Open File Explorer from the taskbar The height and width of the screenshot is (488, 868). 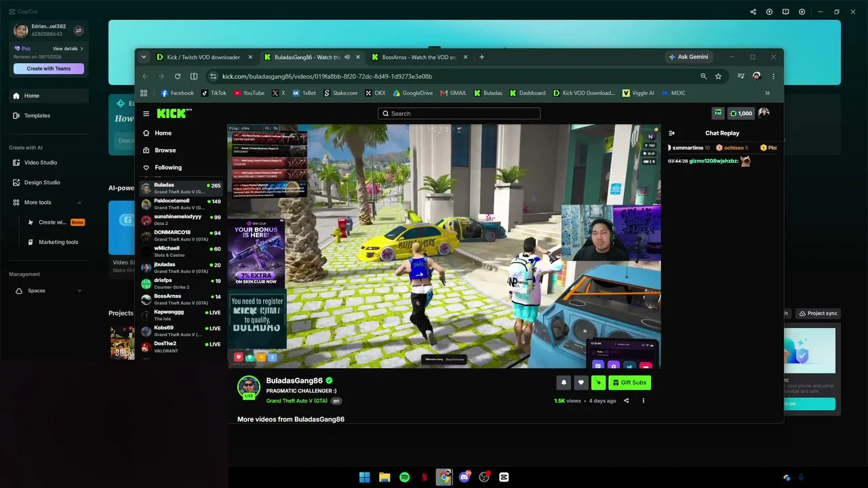coord(384,477)
